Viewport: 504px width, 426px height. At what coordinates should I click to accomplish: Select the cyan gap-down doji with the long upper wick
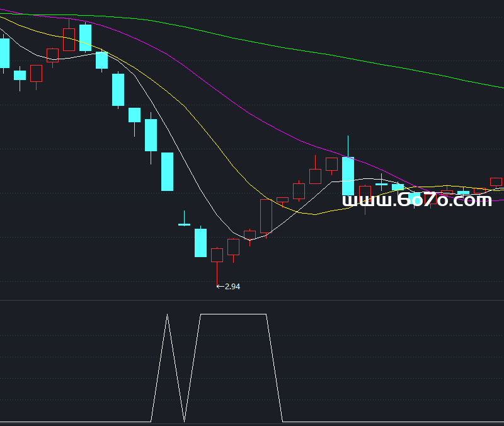pos(184,224)
